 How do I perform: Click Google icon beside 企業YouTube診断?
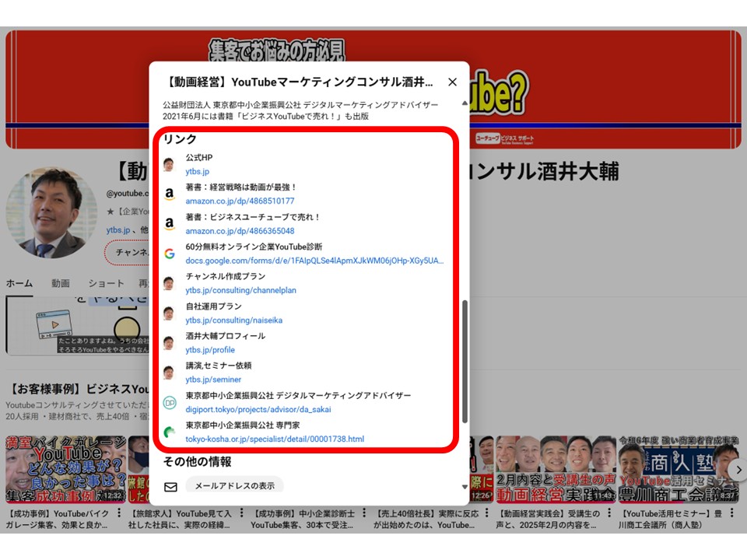(169, 254)
